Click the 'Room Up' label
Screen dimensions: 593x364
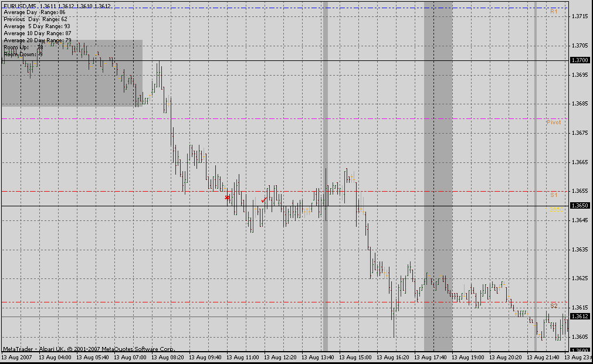coord(23,47)
